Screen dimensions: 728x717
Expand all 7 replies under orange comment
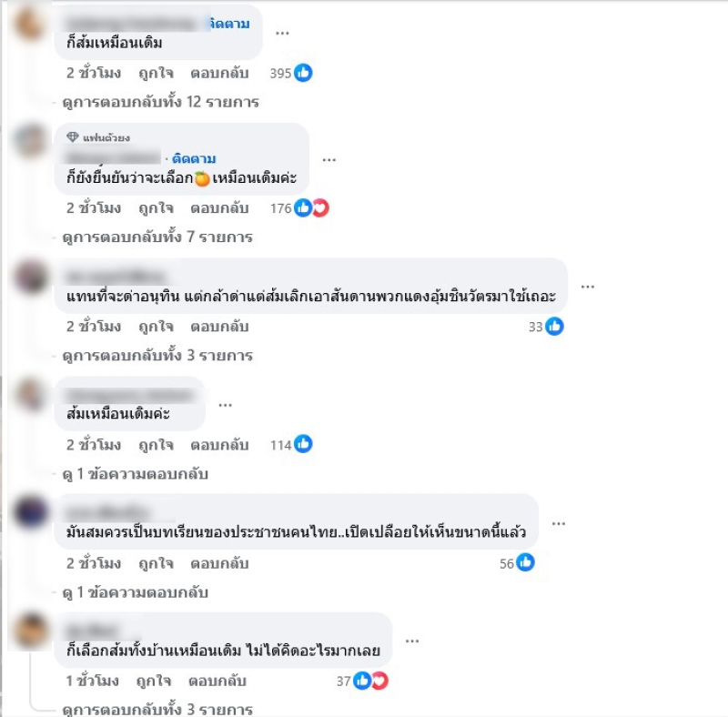157,237
